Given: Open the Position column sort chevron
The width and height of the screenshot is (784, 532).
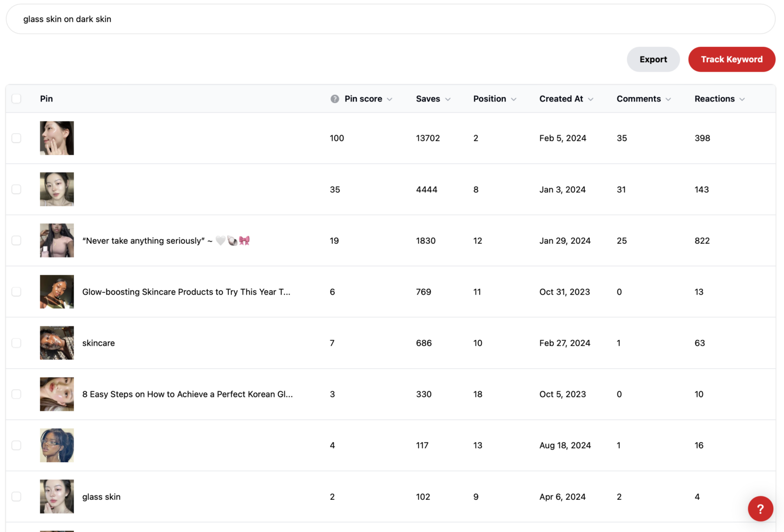Looking at the screenshot, I should 513,99.
